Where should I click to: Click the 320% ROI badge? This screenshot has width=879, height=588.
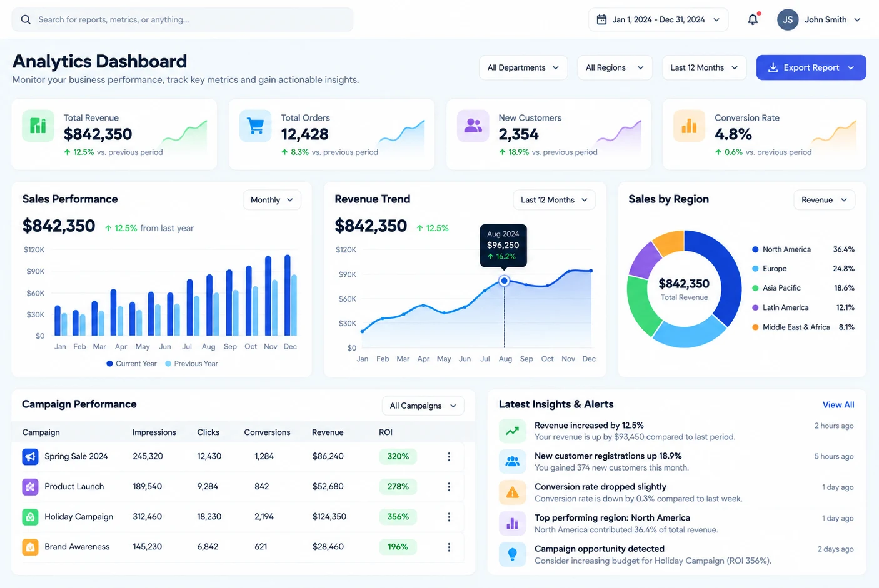click(398, 457)
